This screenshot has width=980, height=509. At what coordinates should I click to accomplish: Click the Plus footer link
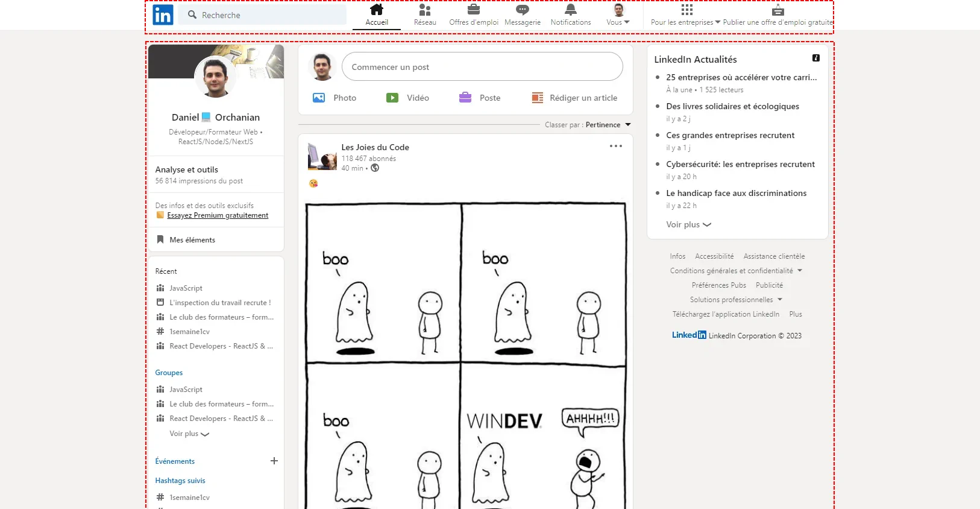796,314
